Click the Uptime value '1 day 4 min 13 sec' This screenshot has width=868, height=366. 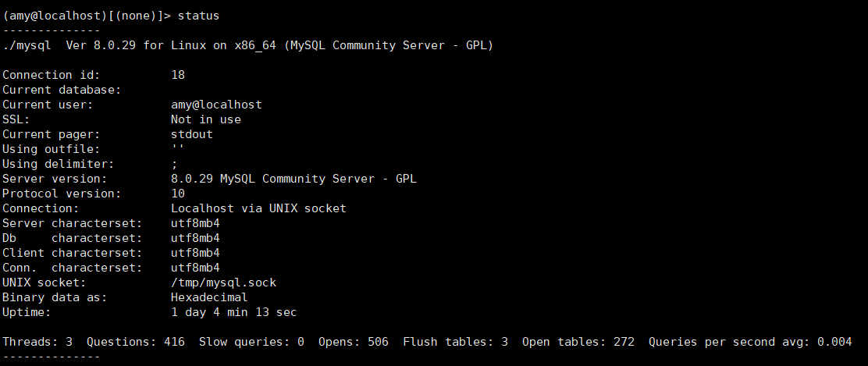tap(233, 312)
